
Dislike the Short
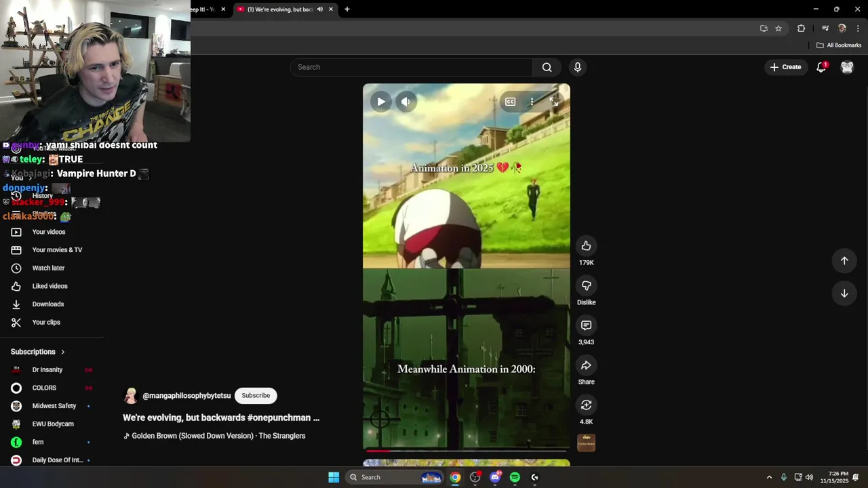[586, 285]
